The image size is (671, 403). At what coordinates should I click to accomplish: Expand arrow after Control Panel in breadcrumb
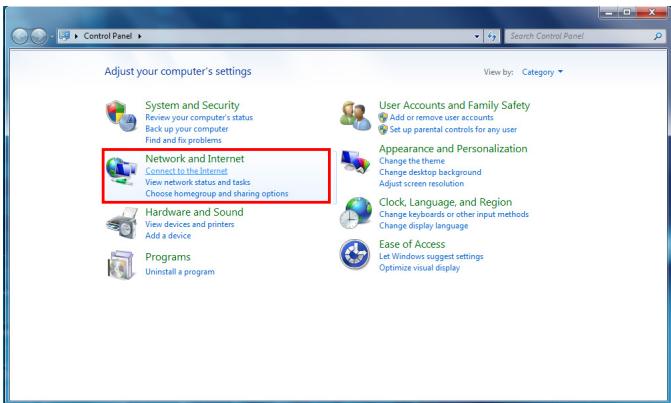140,36
